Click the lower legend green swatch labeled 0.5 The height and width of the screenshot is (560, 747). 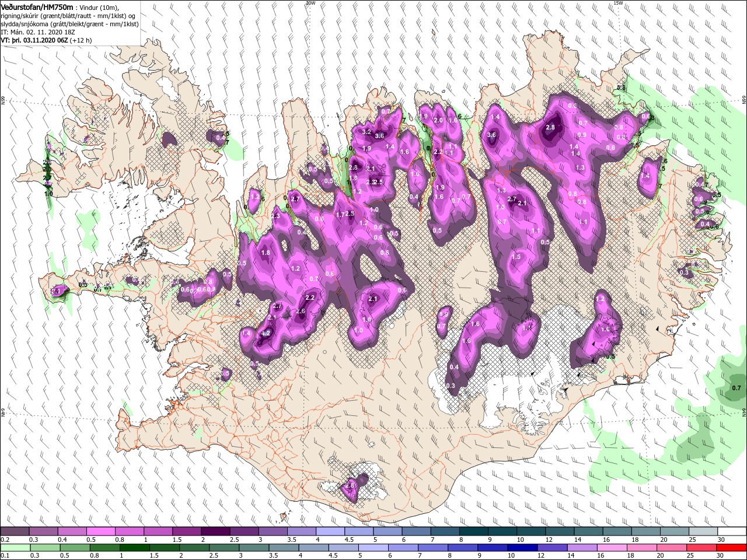click(x=75, y=548)
